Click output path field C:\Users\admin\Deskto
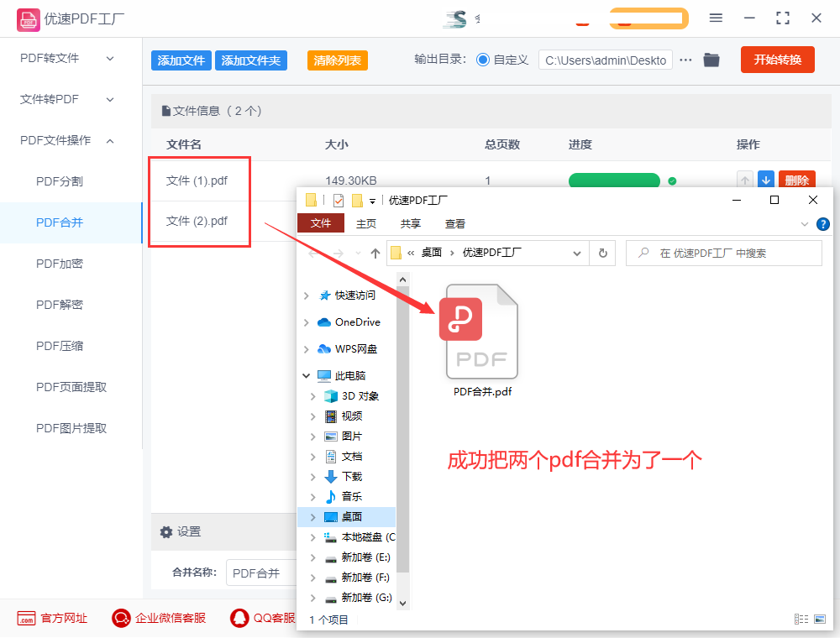 [x=606, y=60]
